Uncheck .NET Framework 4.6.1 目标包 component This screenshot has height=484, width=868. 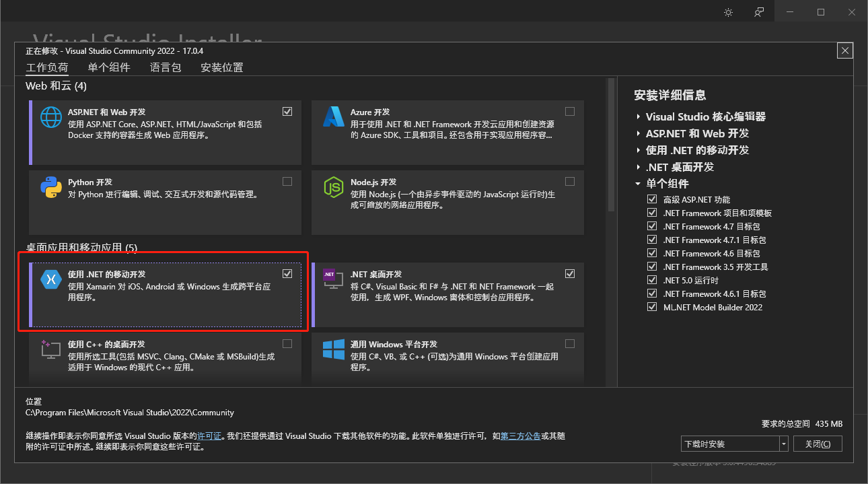(x=651, y=293)
